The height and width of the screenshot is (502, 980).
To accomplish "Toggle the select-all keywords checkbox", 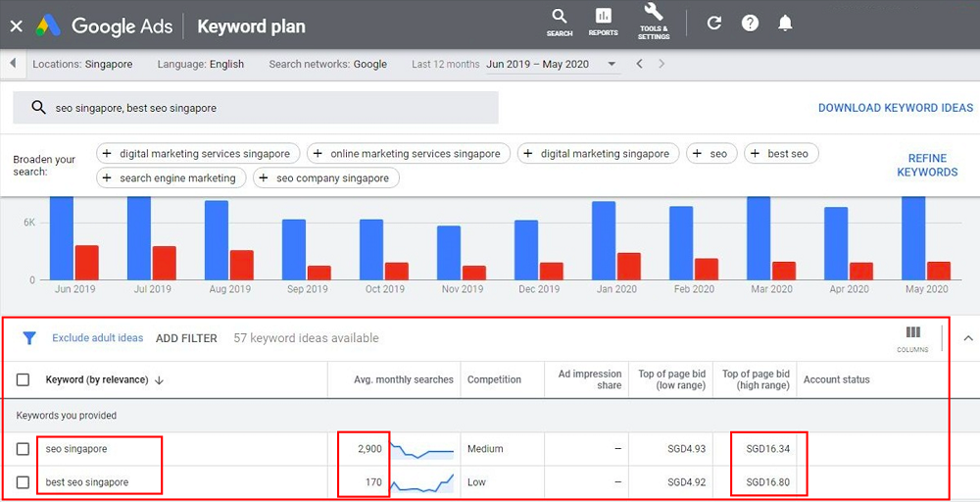I will [x=24, y=379].
